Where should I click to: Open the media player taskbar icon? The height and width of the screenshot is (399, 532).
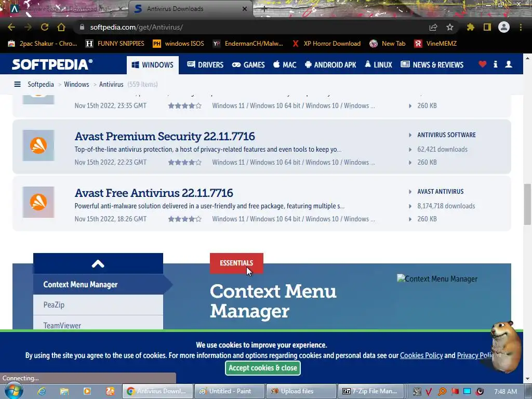pos(87,391)
